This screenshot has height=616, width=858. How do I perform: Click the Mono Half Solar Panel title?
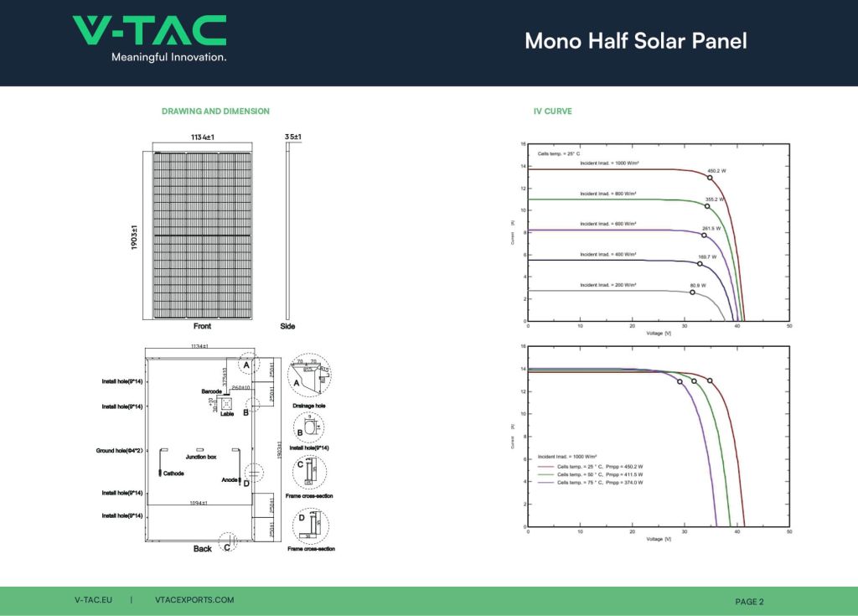(x=635, y=41)
